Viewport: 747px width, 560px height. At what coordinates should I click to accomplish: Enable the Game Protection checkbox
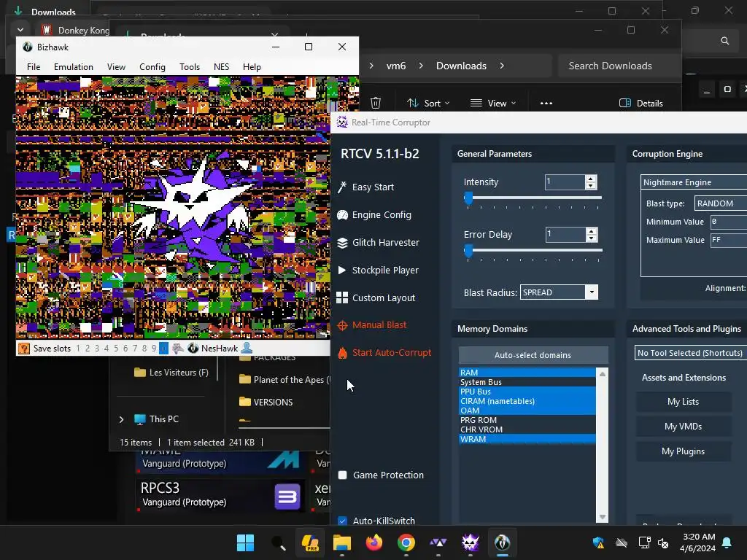tap(343, 475)
